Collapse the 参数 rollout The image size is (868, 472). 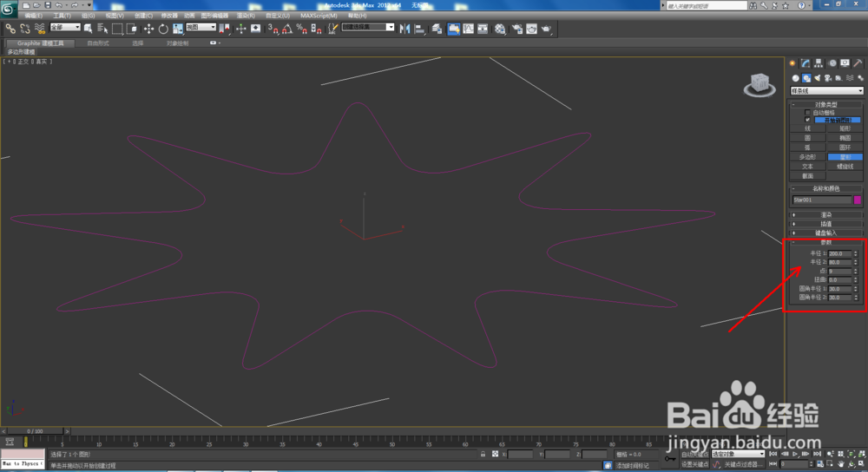(826, 242)
